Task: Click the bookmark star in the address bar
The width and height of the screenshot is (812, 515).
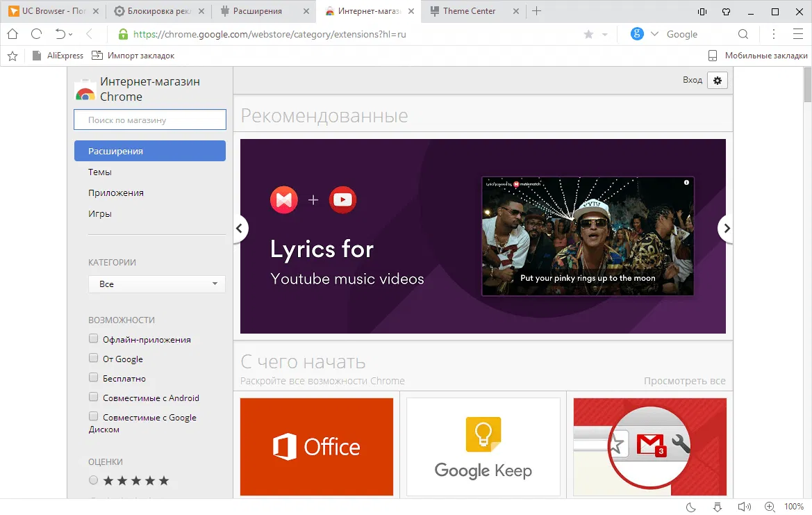Action: 588,34
